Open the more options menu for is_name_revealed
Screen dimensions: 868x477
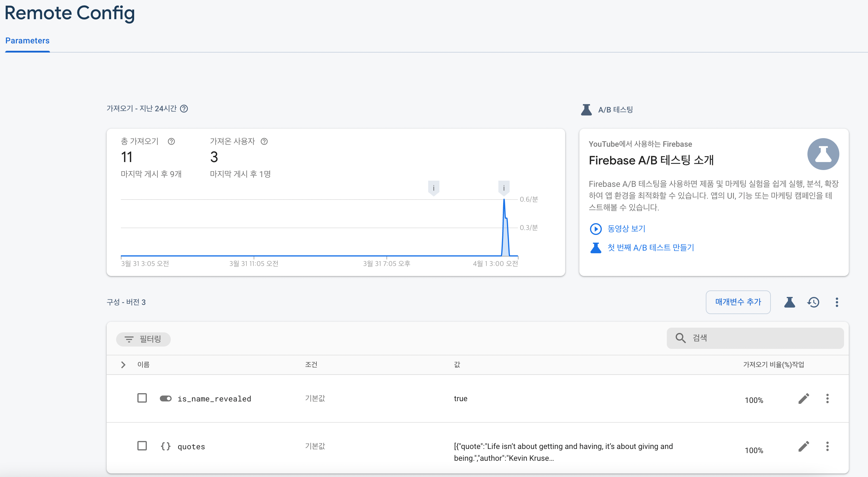(827, 398)
